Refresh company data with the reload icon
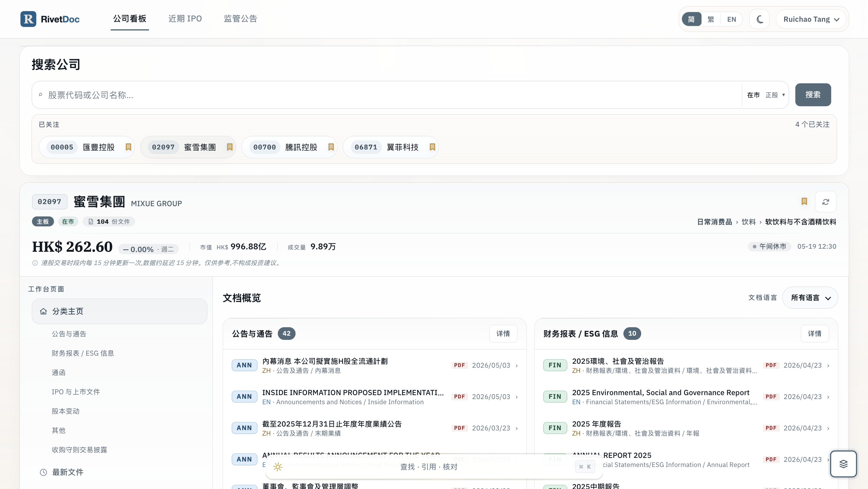This screenshot has height=489, width=868. point(825,202)
